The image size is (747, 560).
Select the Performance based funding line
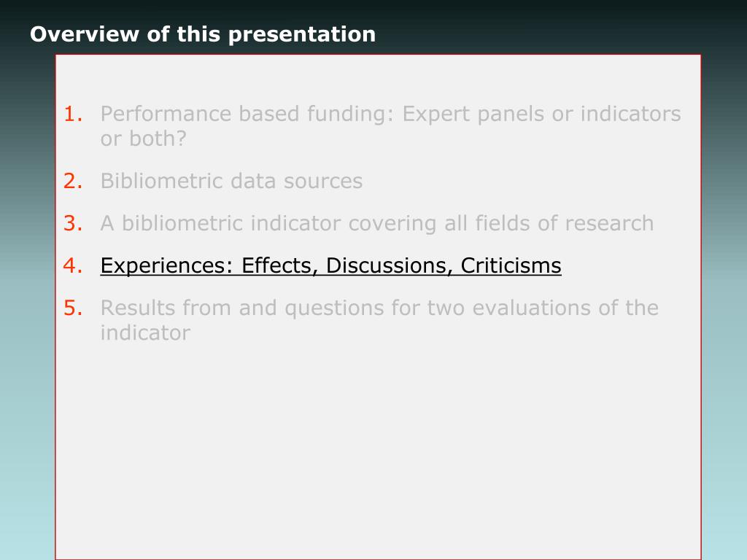(391, 114)
